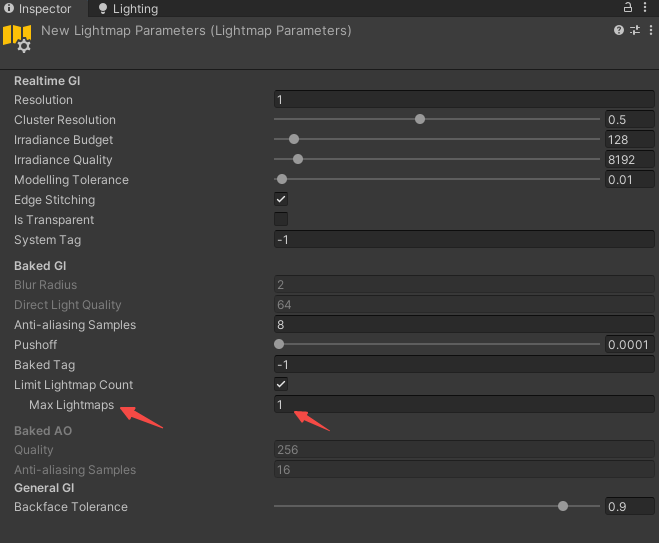Click the Backface Tolerance label
The width and height of the screenshot is (659, 543).
click(x=71, y=506)
